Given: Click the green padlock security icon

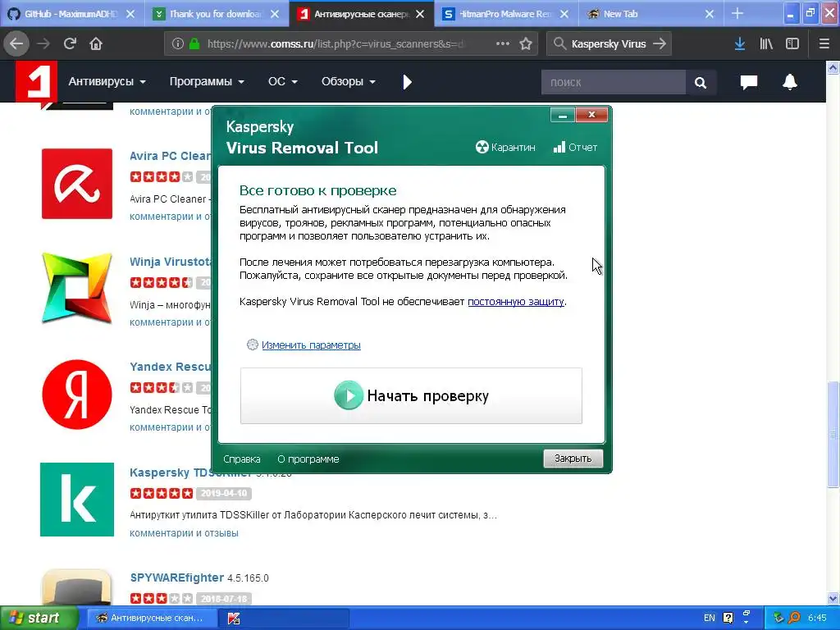Looking at the screenshot, I should click(194, 43).
